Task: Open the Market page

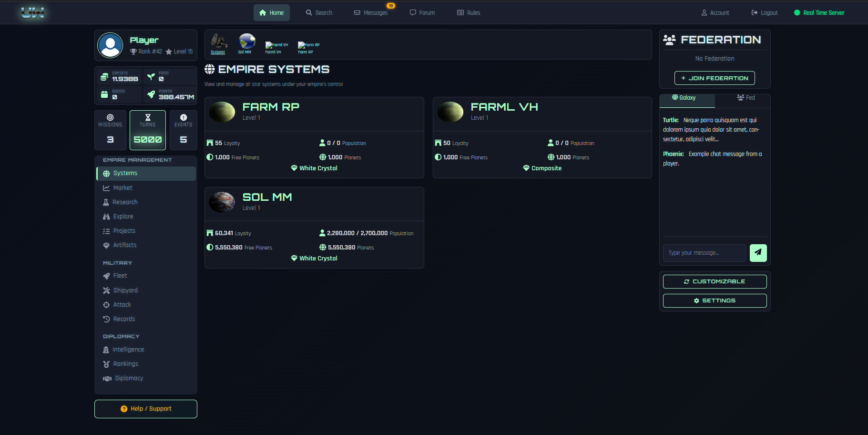Action: pos(122,187)
